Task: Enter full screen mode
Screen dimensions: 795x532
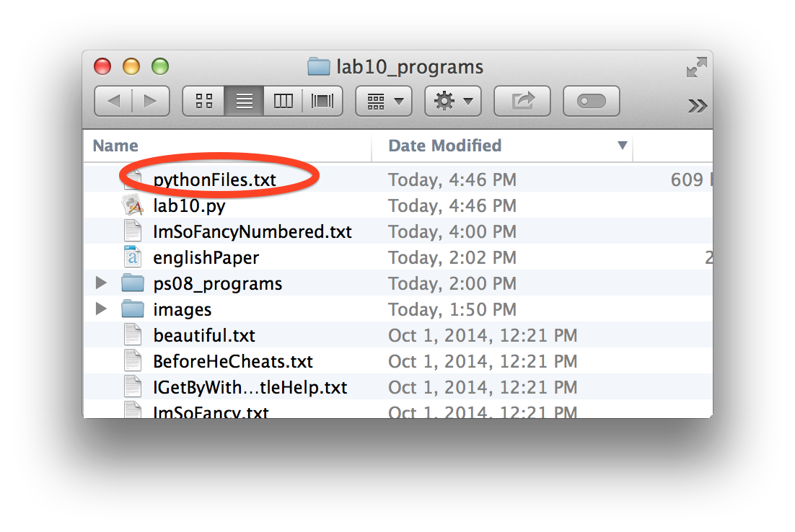Action: (x=696, y=68)
